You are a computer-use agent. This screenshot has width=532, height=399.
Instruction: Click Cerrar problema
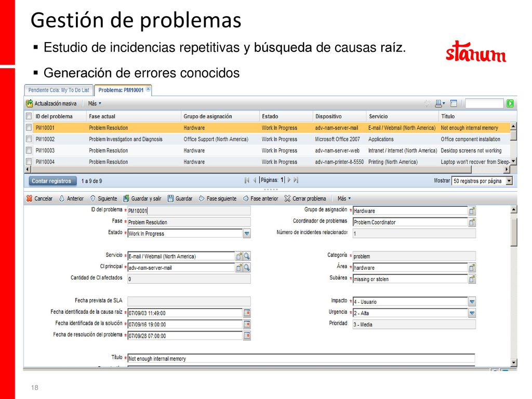coord(305,198)
